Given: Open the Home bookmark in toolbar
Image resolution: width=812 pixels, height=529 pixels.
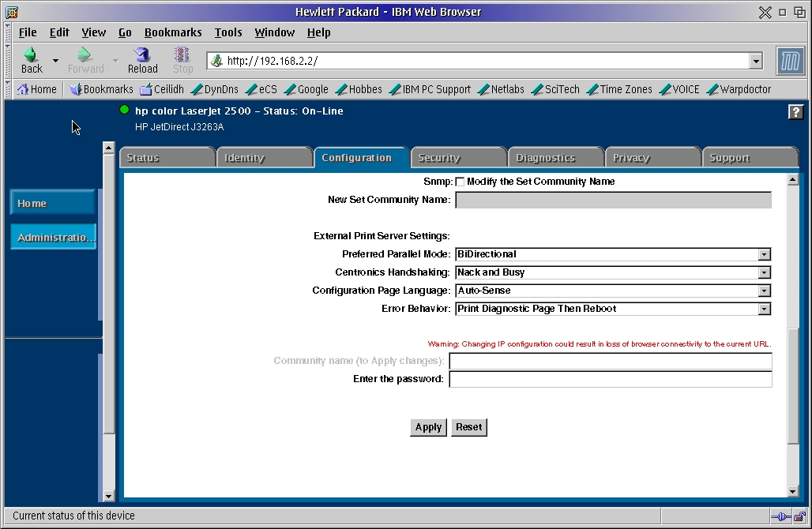Looking at the screenshot, I should coord(37,89).
